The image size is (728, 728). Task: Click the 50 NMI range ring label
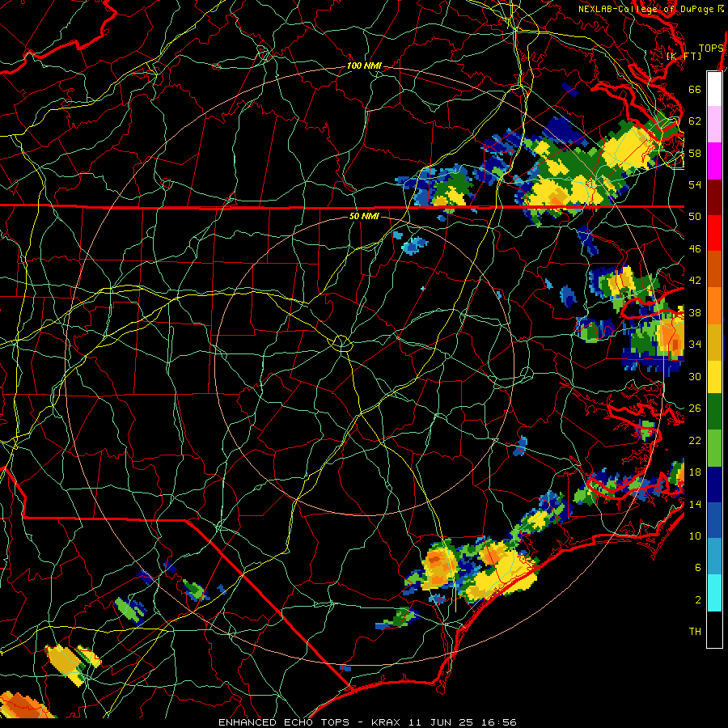tap(364, 216)
